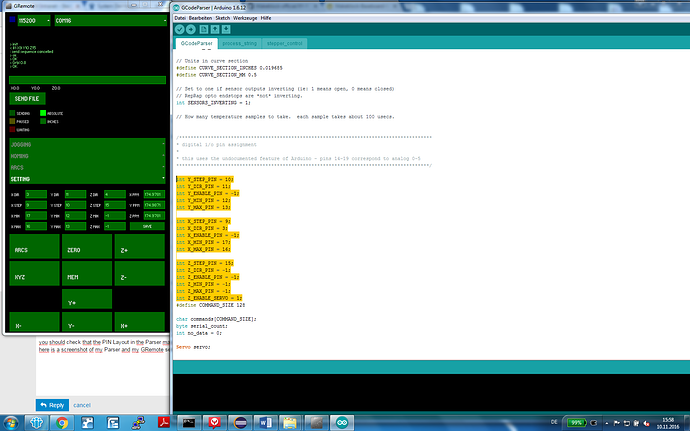This screenshot has width=690, height=431.
Task: Click the large ARCS button
Action: [34, 246]
